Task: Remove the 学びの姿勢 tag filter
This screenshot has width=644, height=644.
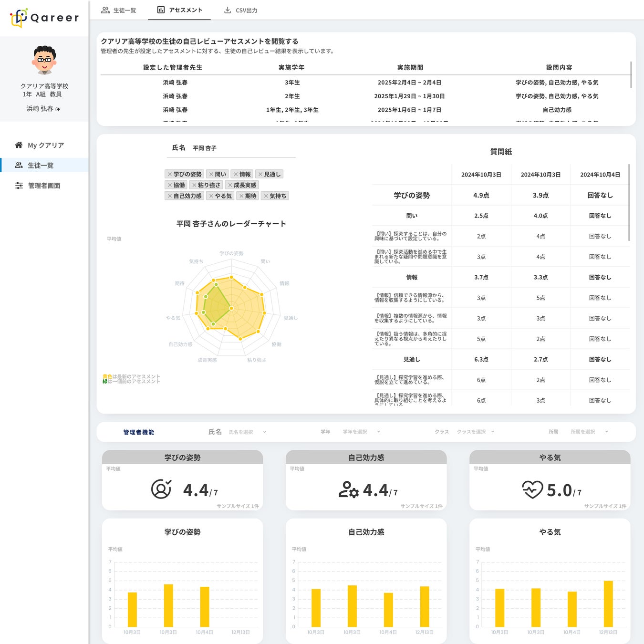Action: tap(170, 175)
